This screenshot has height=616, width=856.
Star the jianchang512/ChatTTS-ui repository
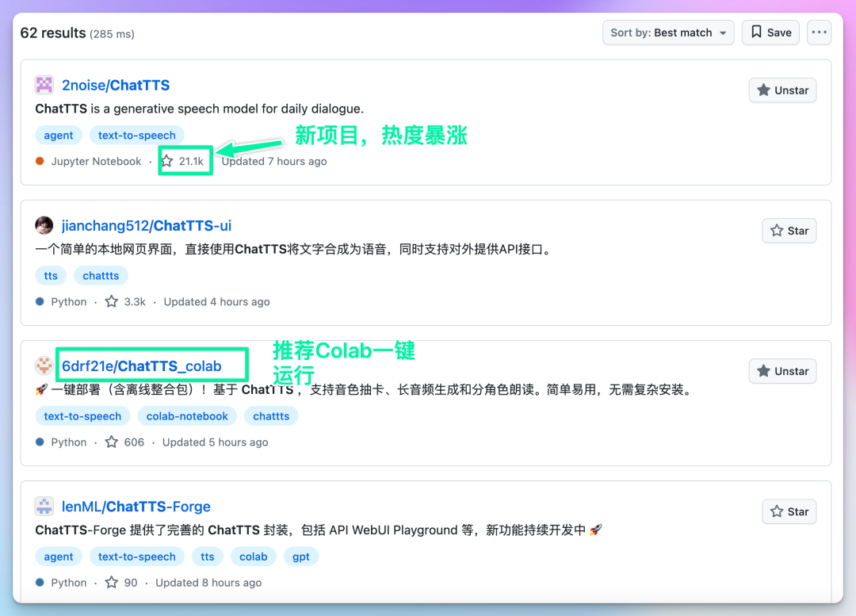tap(789, 230)
